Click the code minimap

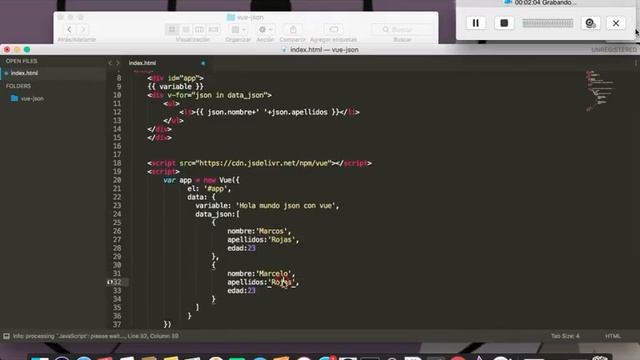599,91
